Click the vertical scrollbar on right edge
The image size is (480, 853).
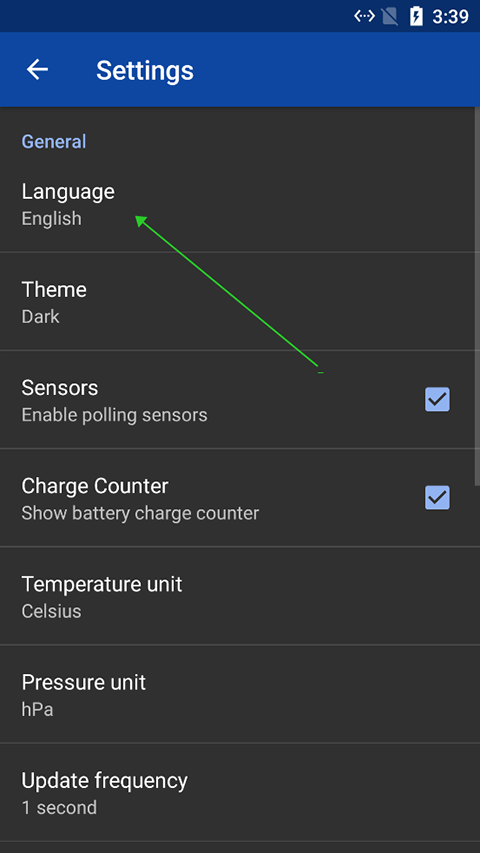[477, 296]
